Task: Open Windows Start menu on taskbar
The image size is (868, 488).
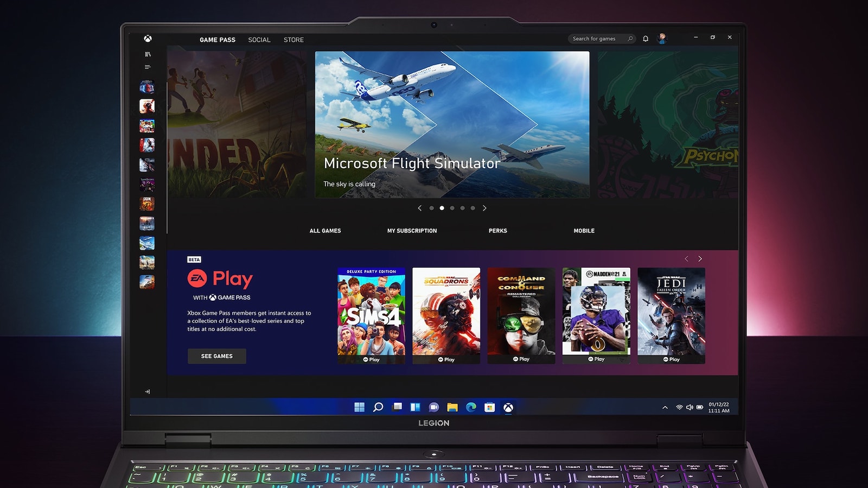Action: point(359,407)
